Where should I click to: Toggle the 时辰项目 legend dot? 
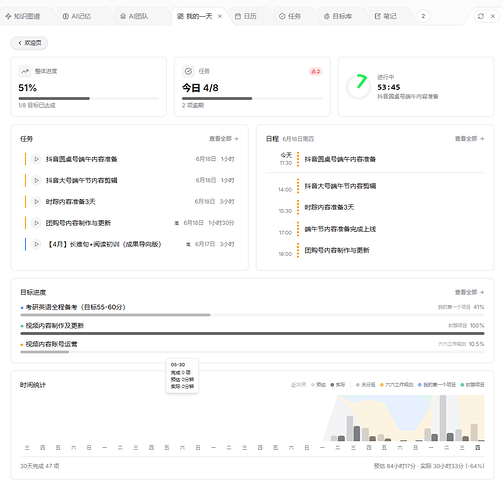point(462,385)
